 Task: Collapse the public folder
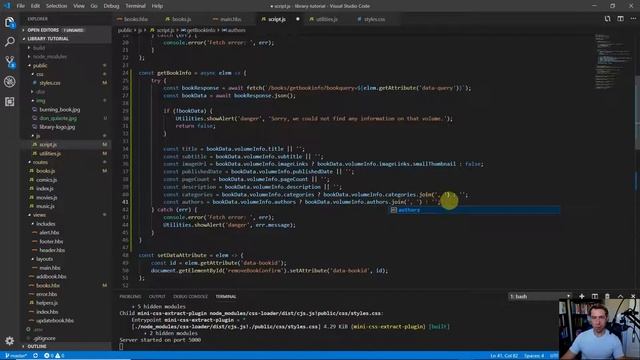[40, 65]
